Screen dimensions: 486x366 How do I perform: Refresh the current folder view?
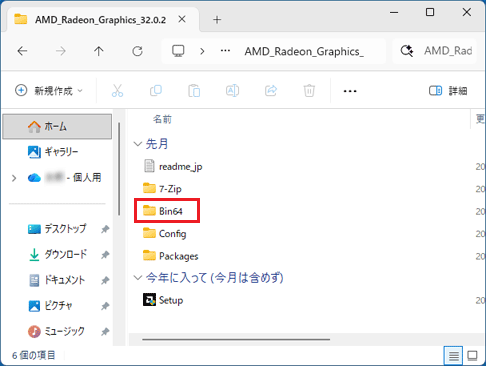coord(137,51)
